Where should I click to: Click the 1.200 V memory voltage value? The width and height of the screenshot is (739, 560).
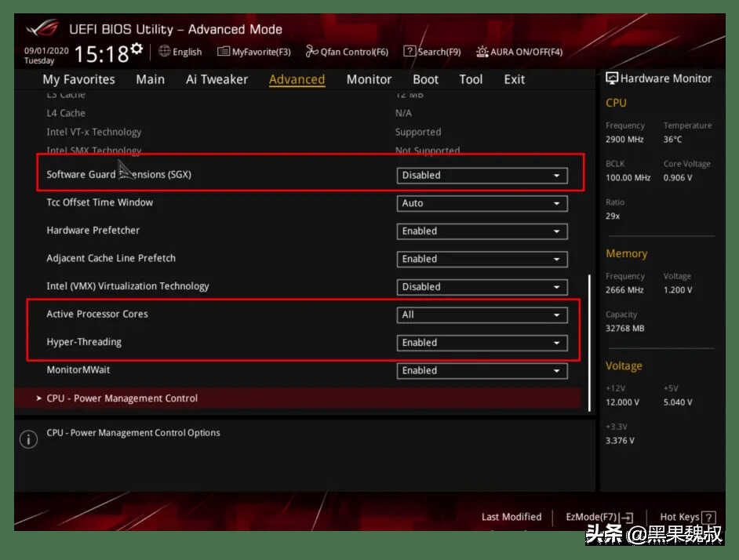coord(678,290)
